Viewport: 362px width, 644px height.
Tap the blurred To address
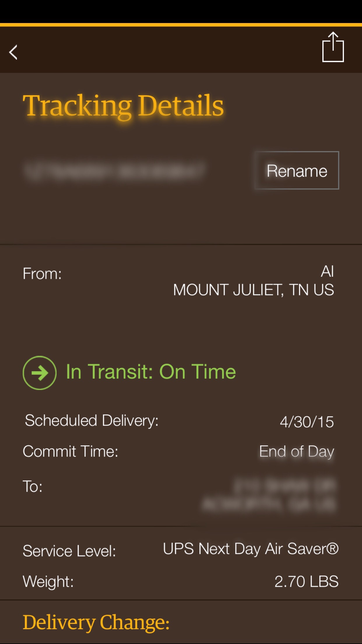[269, 495]
